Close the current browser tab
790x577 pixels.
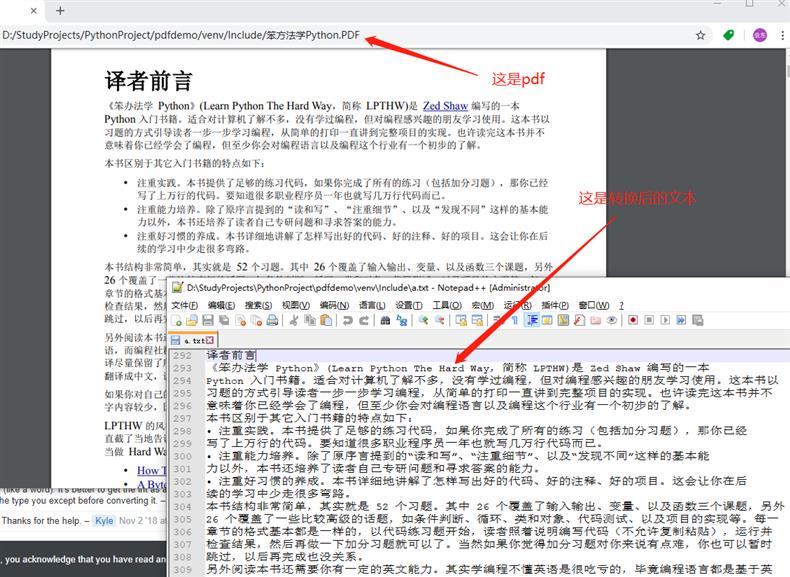tap(34, 11)
